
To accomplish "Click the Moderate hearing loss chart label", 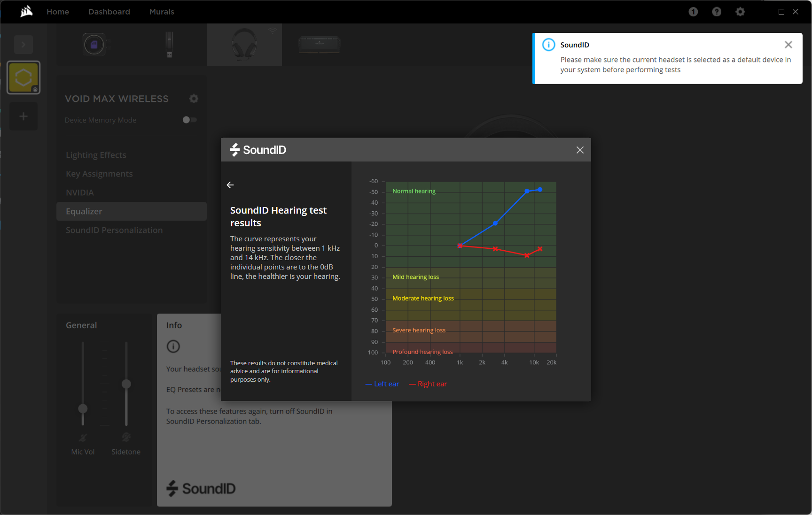I will tap(423, 298).
